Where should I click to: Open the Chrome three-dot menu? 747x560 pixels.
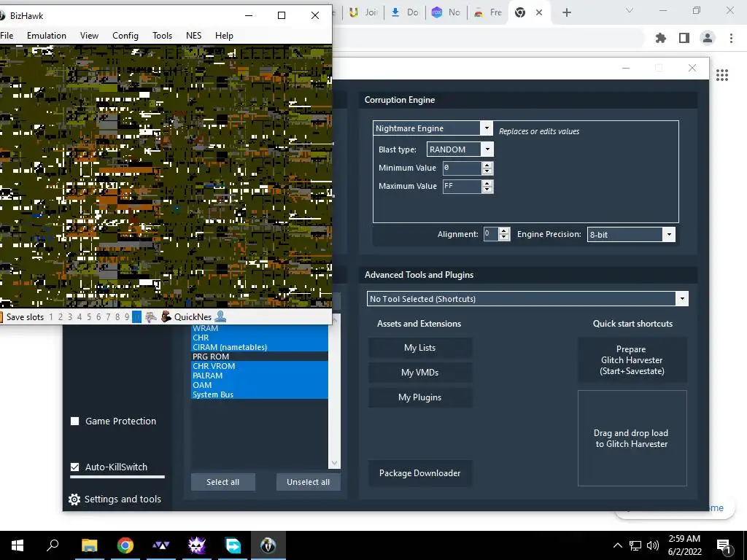point(731,38)
